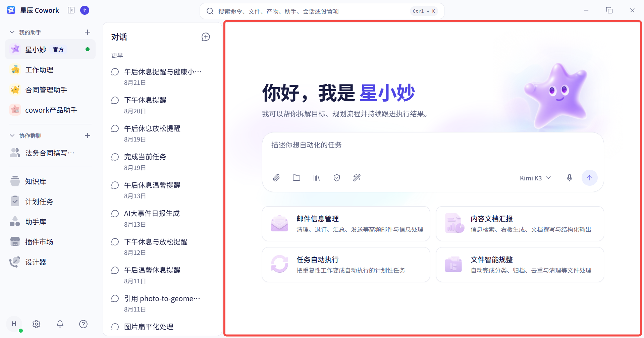This screenshot has height=338, width=644.
Task: Click the 插件市场 store icon
Action: (x=15, y=242)
